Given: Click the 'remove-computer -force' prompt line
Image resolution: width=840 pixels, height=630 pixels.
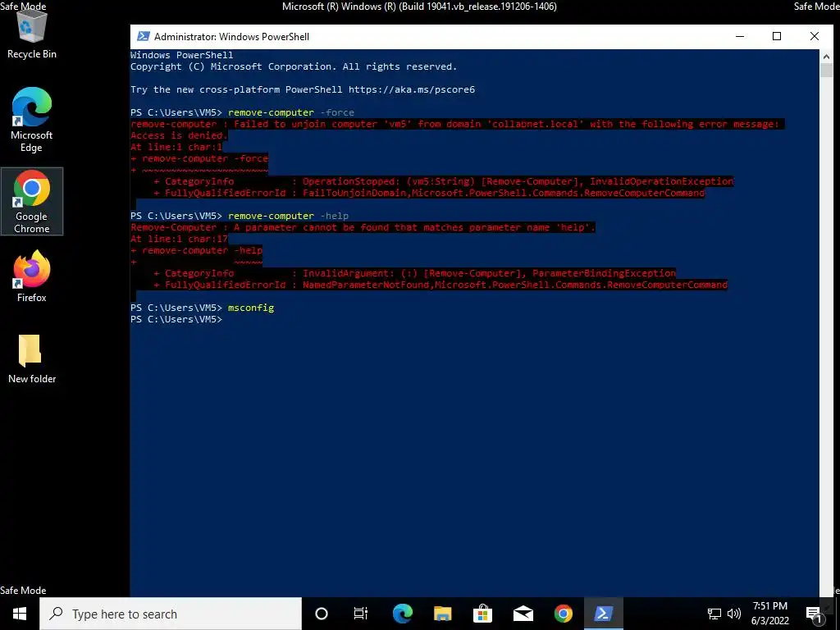Looking at the screenshot, I should point(242,112).
